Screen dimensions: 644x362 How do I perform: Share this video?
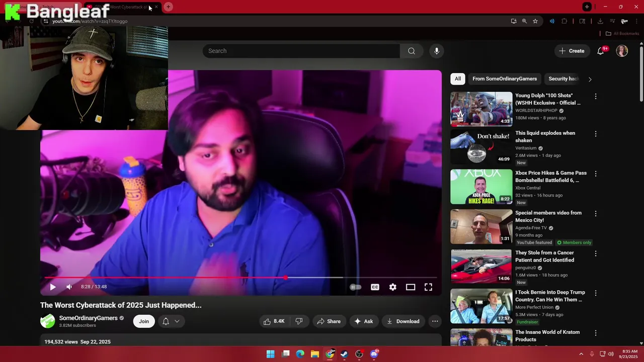[329, 321]
